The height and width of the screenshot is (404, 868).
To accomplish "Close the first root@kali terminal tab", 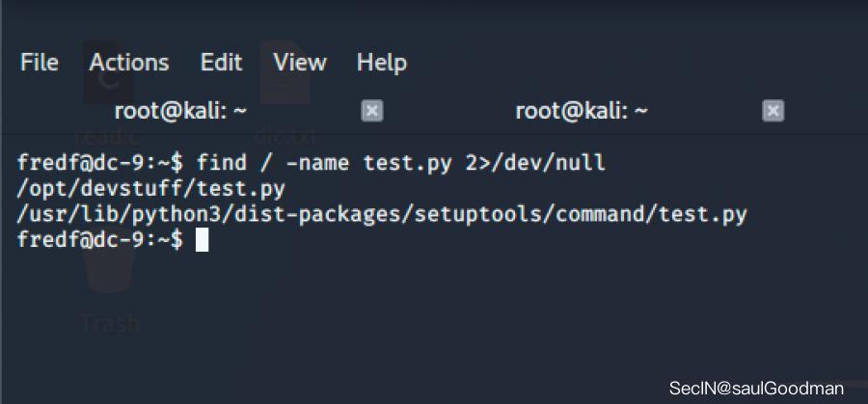I will point(372,111).
